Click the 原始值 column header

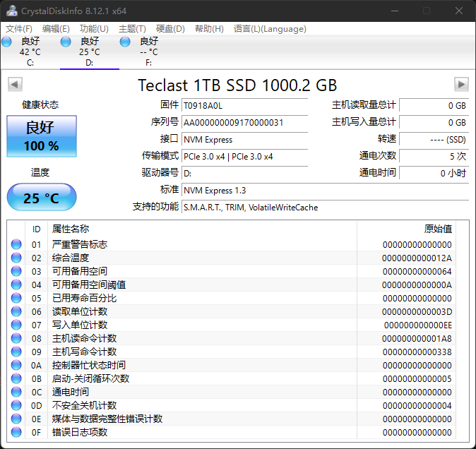pyautogui.click(x=437, y=229)
